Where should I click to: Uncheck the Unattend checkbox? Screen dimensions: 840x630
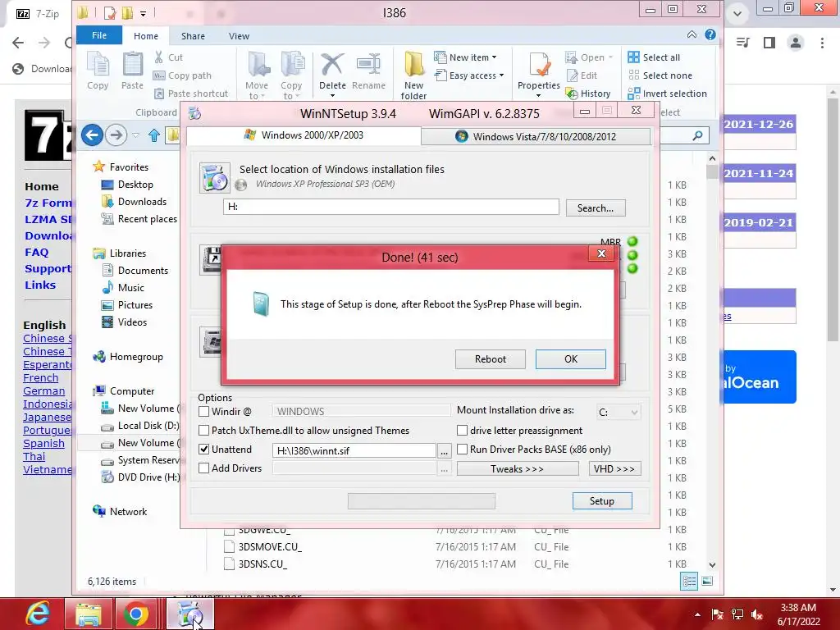coord(203,449)
